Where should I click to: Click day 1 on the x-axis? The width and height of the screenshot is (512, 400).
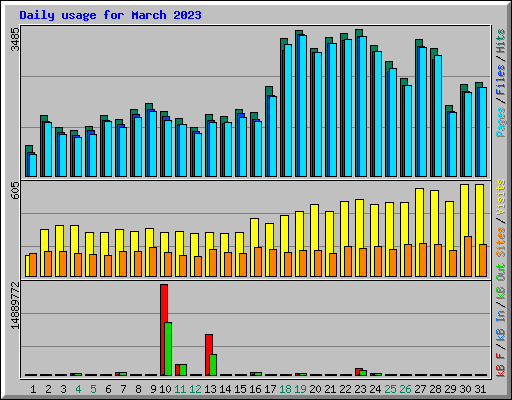tap(33, 389)
